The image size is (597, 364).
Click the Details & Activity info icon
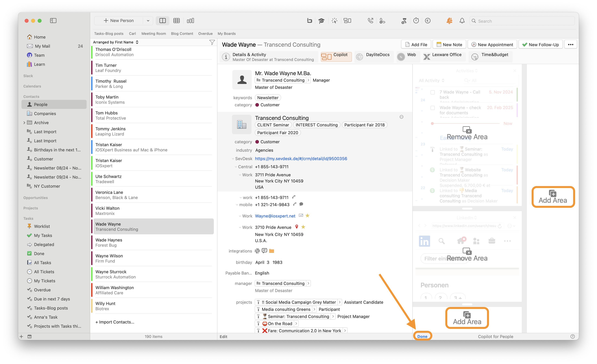pos(226,57)
